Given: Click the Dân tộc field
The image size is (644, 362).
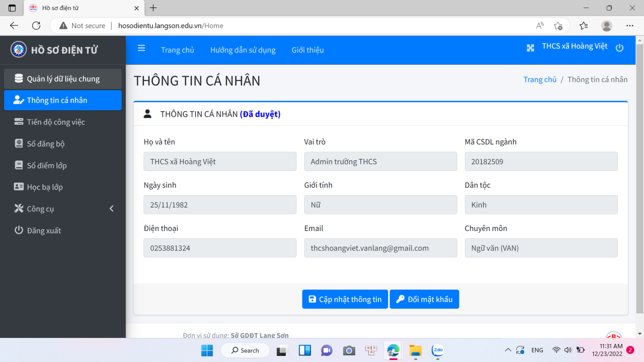Looking at the screenshot, I should (x=541, y=205).
